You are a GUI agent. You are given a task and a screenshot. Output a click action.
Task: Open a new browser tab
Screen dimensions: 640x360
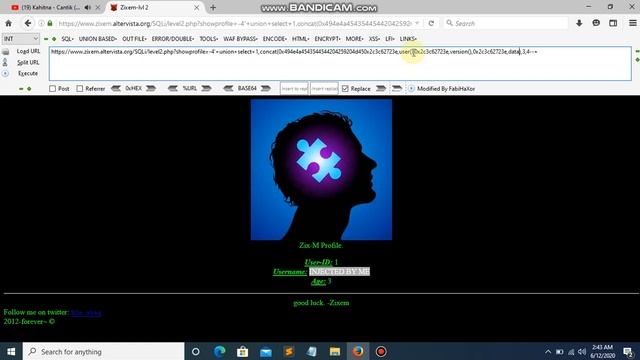[x=213, y=7]
